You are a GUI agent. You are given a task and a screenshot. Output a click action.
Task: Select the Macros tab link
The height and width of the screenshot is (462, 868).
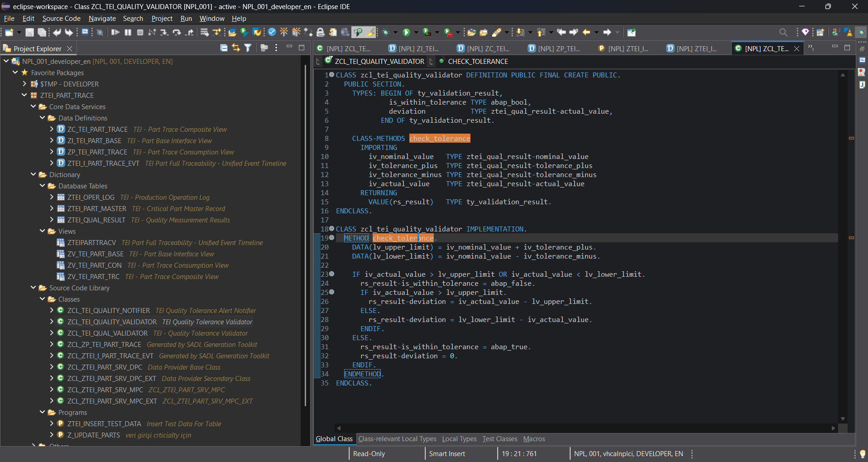point(534,439)
